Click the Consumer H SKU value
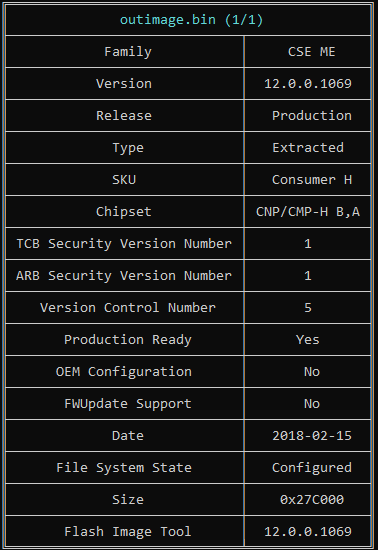 point(311,180)
